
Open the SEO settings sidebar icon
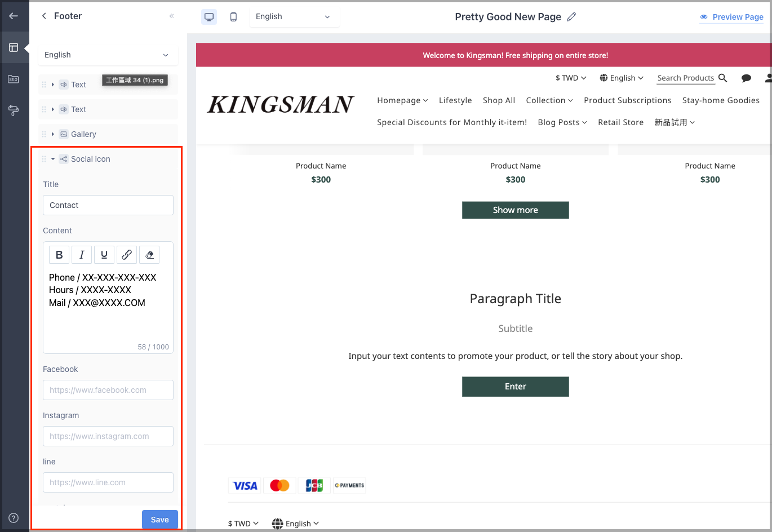14,79
